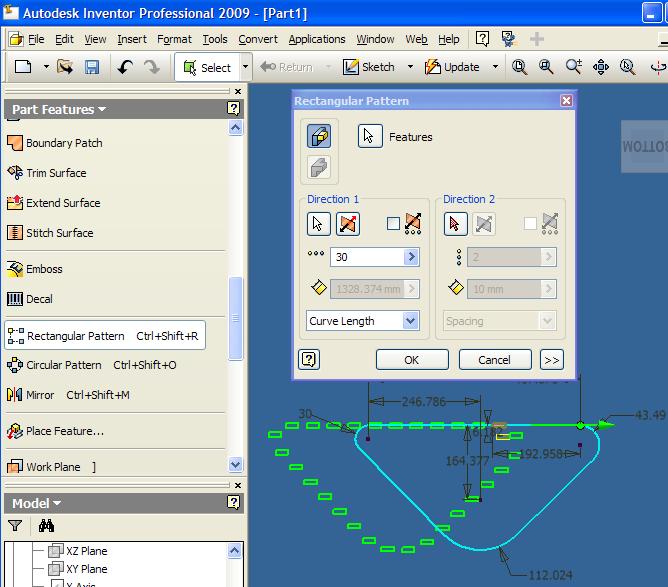Select XZ Plane in Model browser
Viewport: 668px width, 587px height.
click(x=78, y=551)
